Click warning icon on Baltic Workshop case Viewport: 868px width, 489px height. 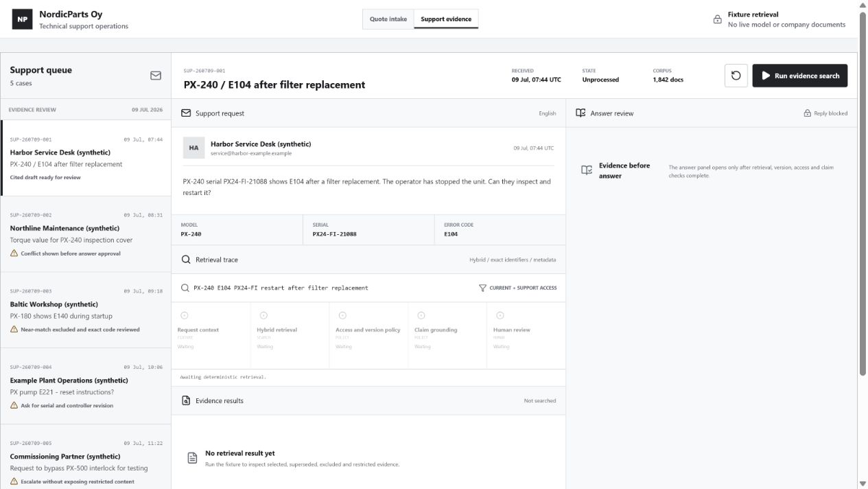click(14, 330)
